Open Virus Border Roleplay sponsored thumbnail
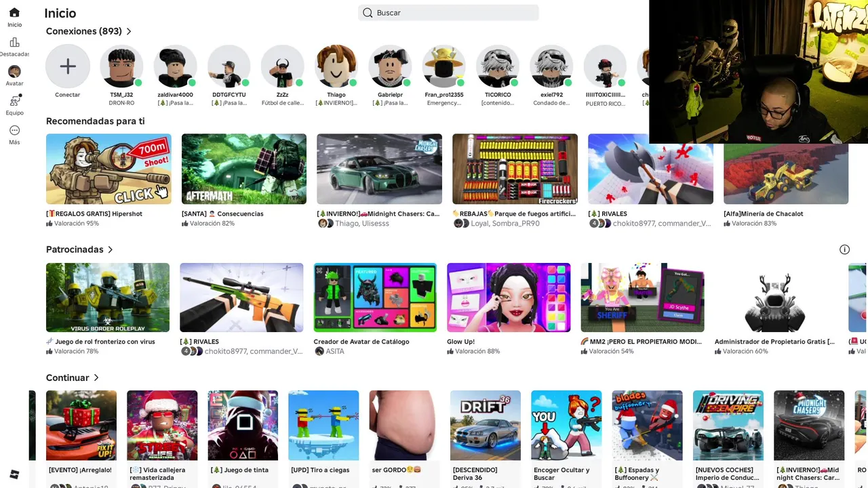 click(108, 298)
